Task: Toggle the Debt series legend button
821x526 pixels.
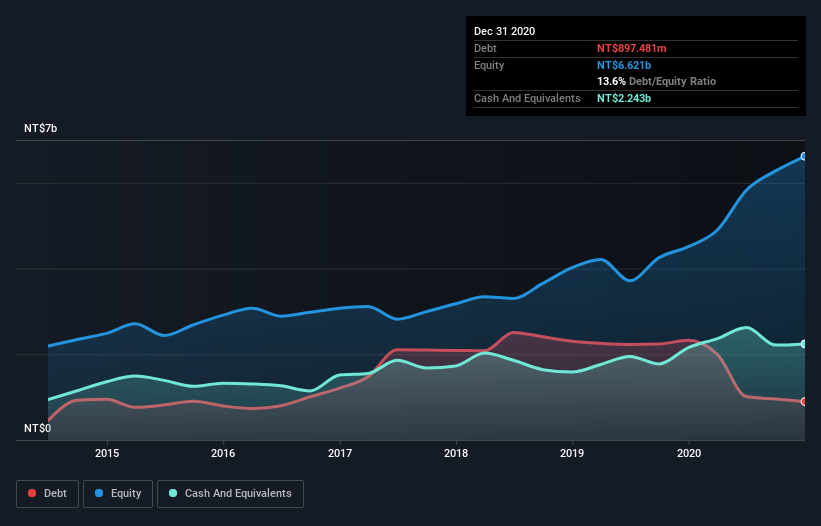Action: [48, 494]
